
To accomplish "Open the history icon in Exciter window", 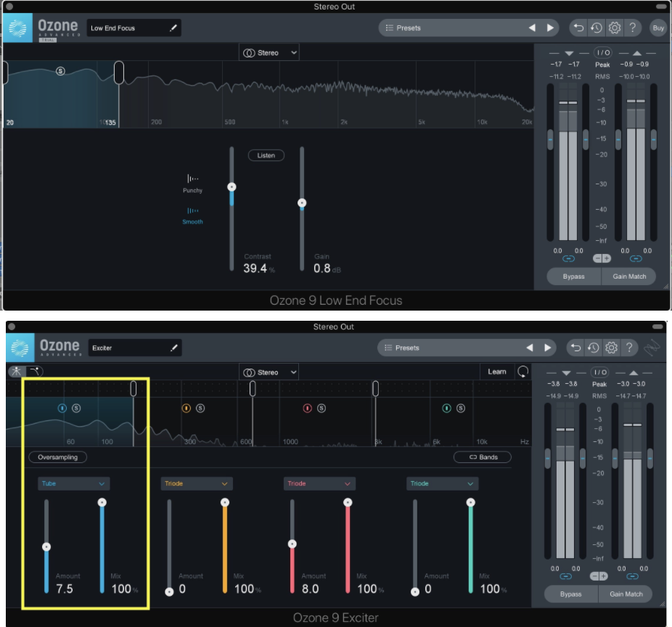I will click(x=594, y=348).
